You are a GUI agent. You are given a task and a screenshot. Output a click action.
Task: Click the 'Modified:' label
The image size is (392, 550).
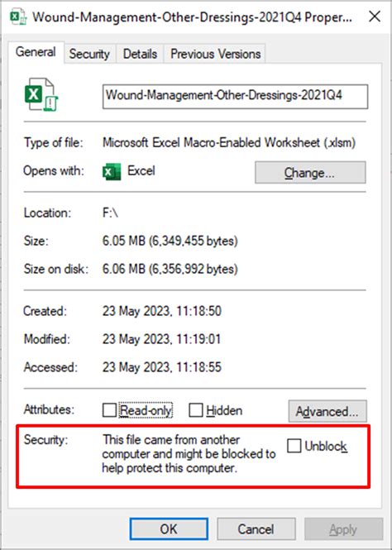tap(47, 339)
